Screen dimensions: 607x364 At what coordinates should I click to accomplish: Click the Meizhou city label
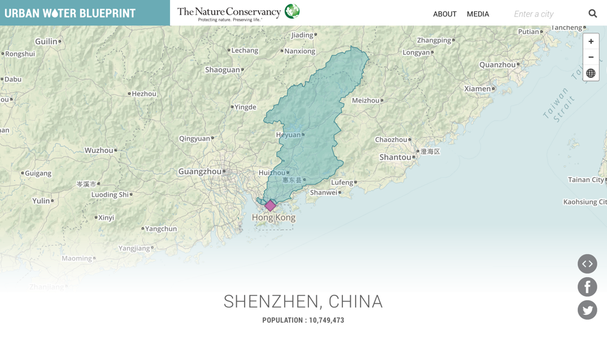click(x=365, y=100)
